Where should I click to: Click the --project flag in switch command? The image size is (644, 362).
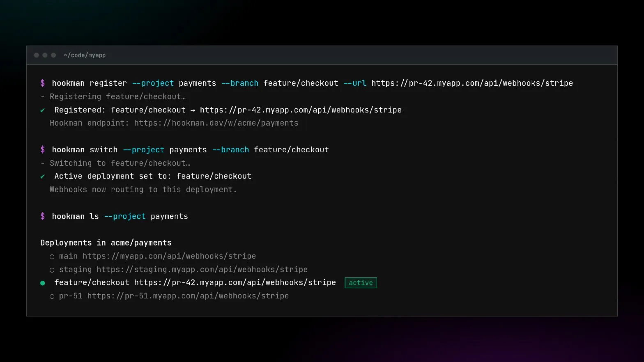point(144,149)
